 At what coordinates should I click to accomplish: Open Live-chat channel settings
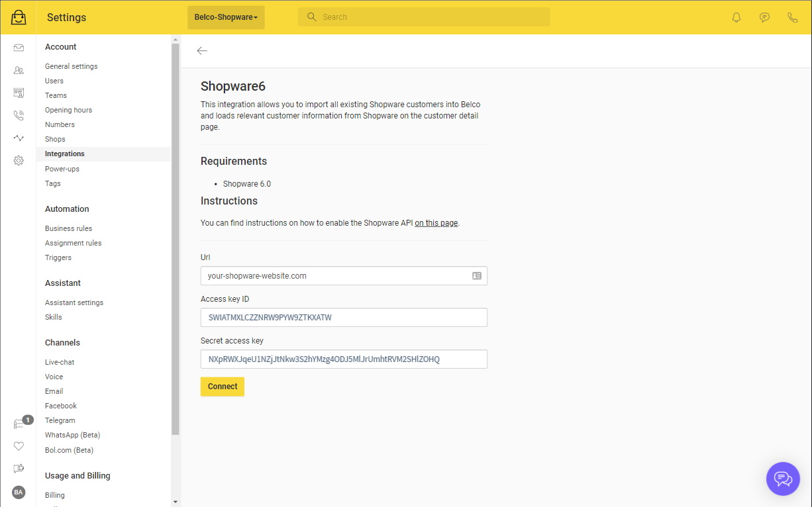(60, 362)
